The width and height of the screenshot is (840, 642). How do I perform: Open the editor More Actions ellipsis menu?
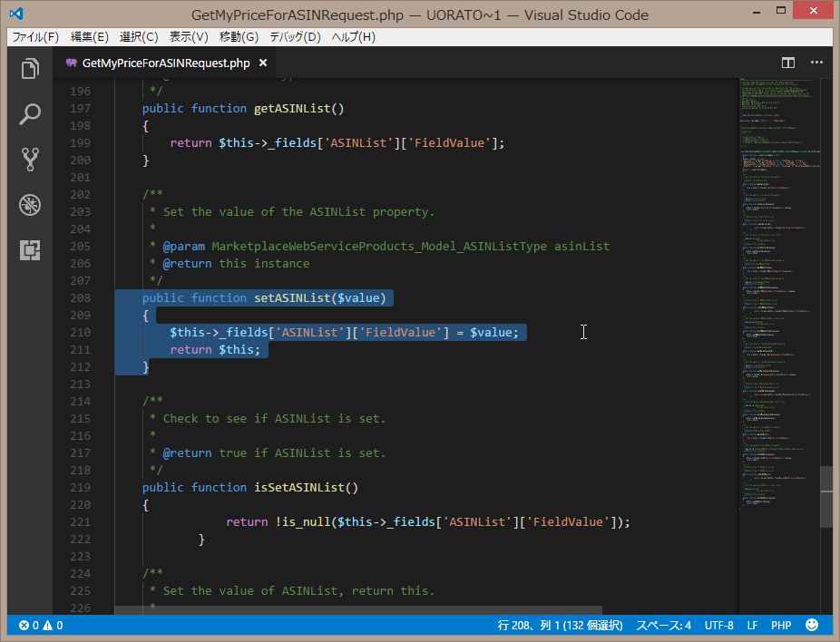816,63
